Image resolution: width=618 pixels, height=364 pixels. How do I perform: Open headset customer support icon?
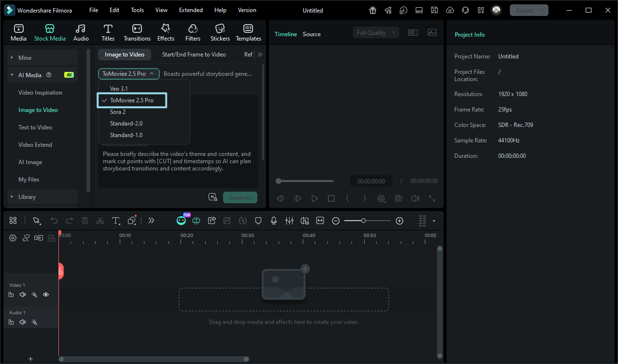[x=465, y=10]
